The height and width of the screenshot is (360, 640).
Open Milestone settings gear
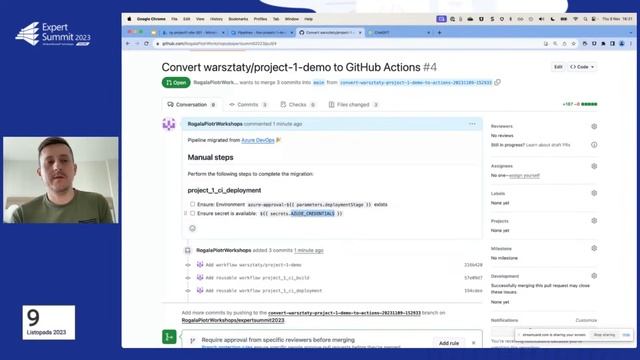point(594,248)
